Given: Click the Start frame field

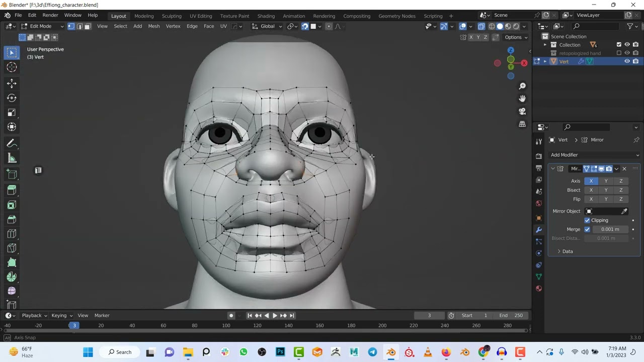Looking at the screenshot, I should click(474, 315).
